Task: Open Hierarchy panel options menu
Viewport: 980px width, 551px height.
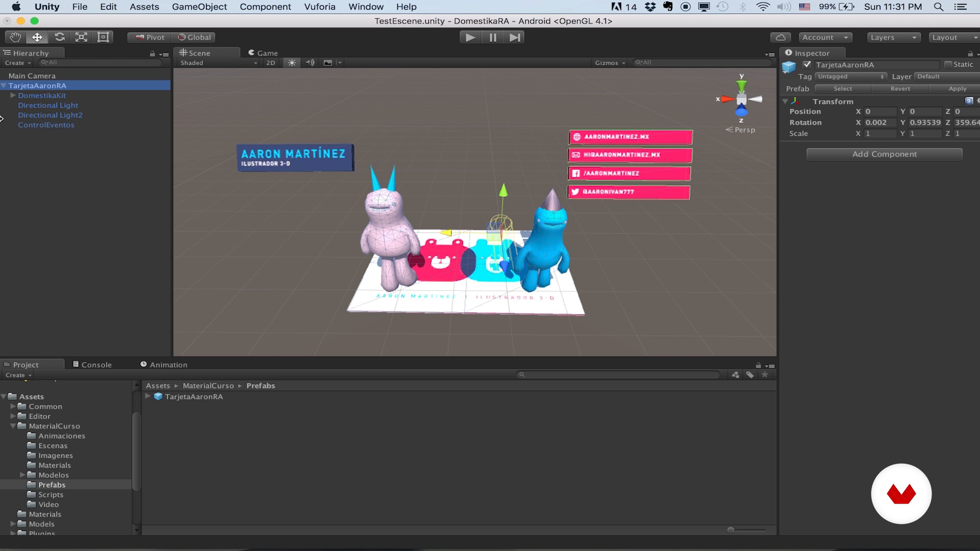Action: click(164, 54)
